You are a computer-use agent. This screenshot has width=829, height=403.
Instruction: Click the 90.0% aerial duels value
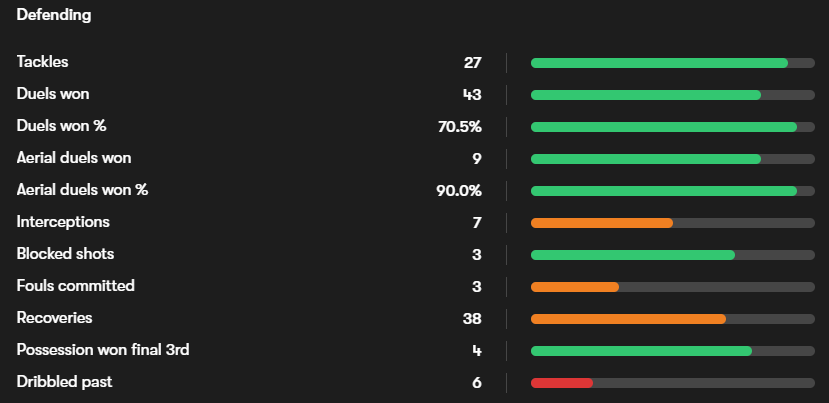(x=459, y=191)
